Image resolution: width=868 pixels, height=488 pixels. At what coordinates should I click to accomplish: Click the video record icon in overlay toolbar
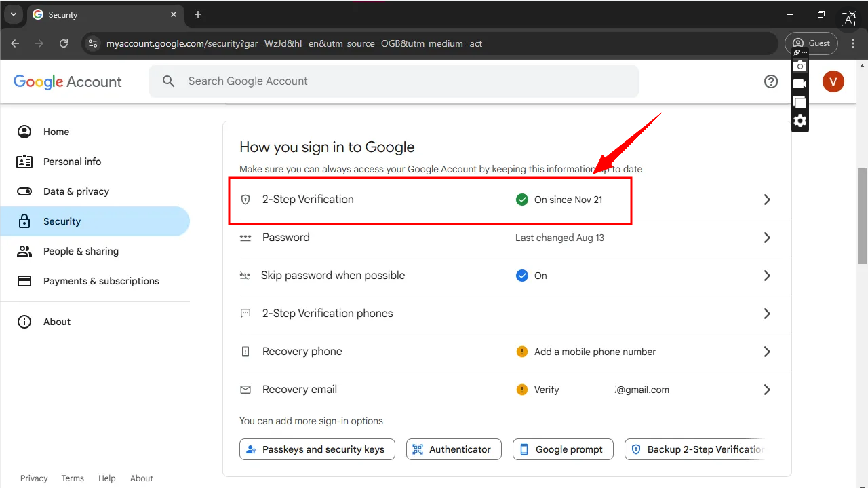[x=800, y=84]
